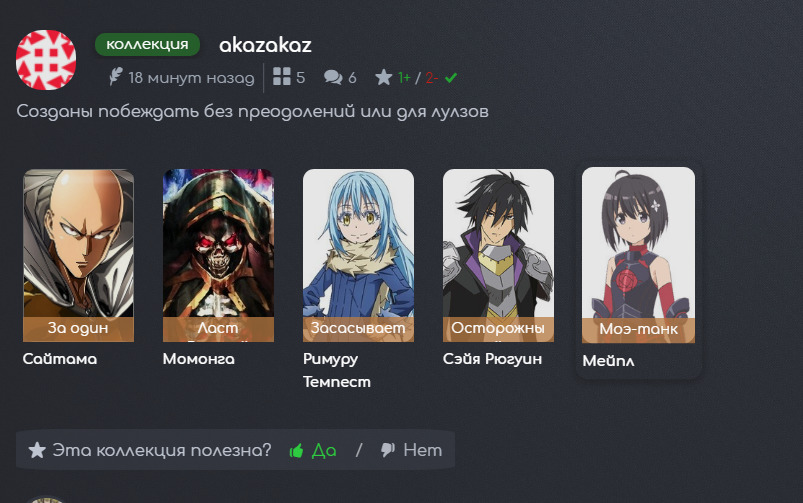The image size is (803, 503).
Task: Vote Да for collection usefulness
Action: point(324,450)
